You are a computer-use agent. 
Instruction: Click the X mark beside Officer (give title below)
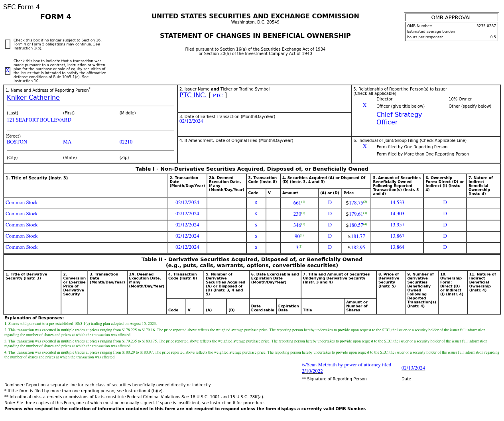coord(364,105)
